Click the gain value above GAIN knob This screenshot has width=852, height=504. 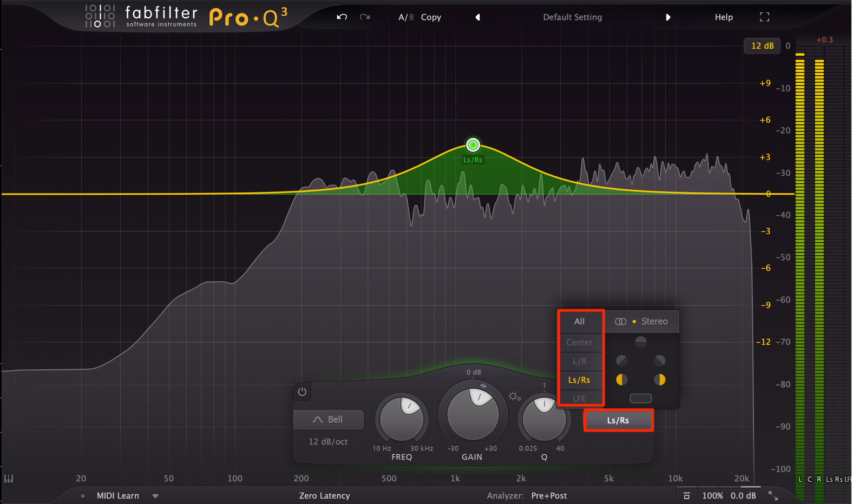[x=474, y=372]
